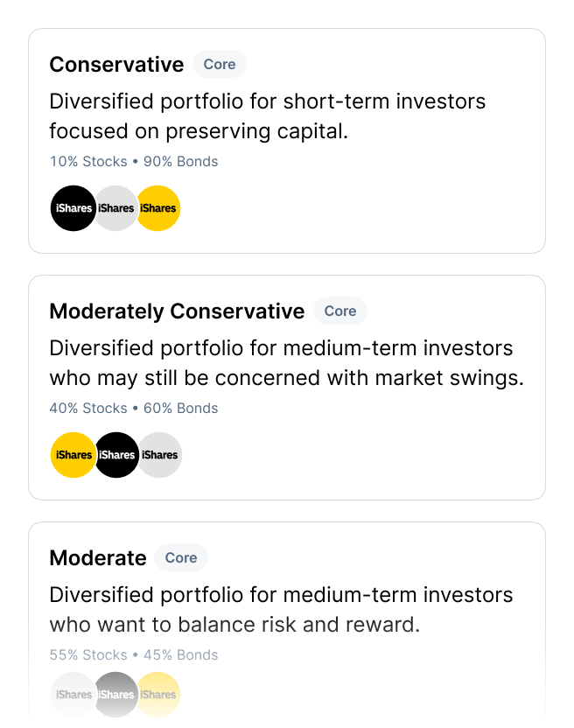
Task: Select the Core badge beside Conservative
Action: point(220,64)
